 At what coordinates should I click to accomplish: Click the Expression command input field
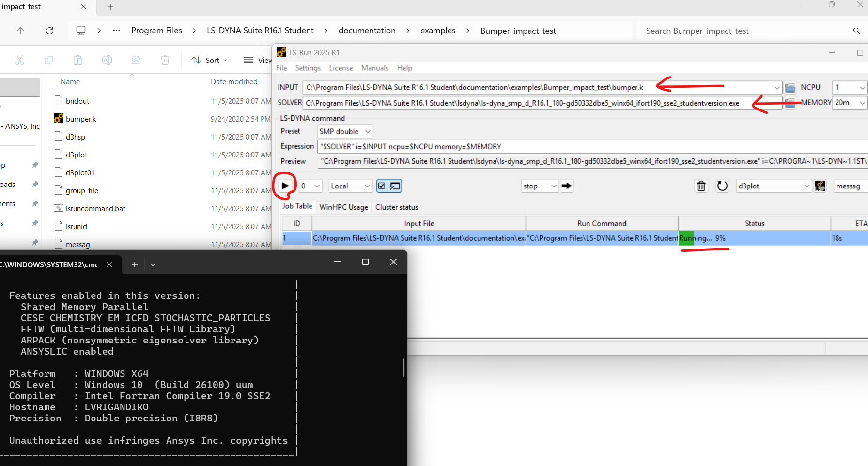pos(592,146)
